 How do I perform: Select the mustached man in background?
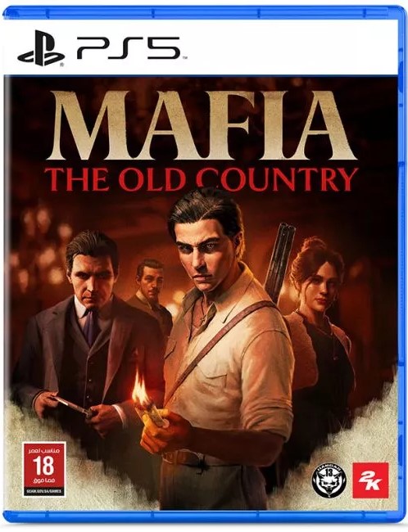(149, 292)
